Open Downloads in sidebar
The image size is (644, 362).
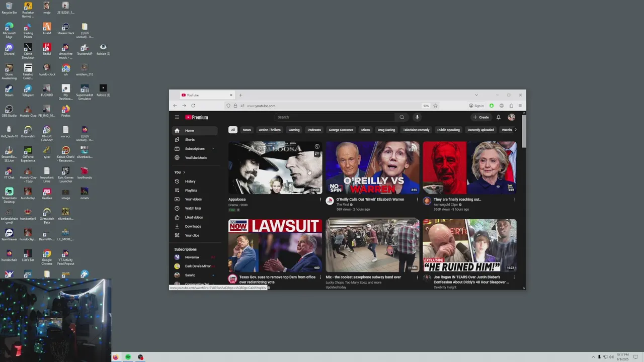coord(196,226)
